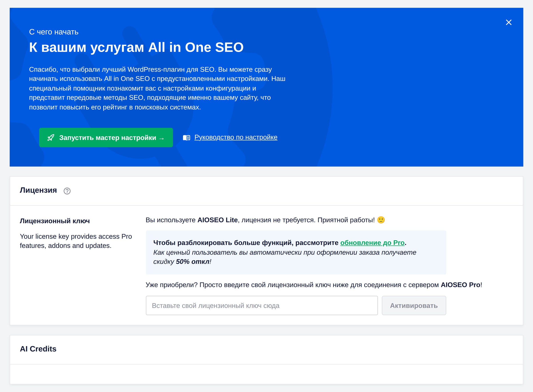This screenshot has width=533, height=392.
Task: Click the AI Credits heading
Action: click(x=38, y=349)
